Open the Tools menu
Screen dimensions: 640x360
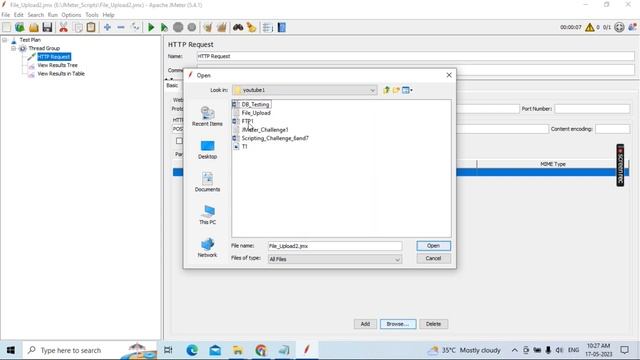pos(92,15)
